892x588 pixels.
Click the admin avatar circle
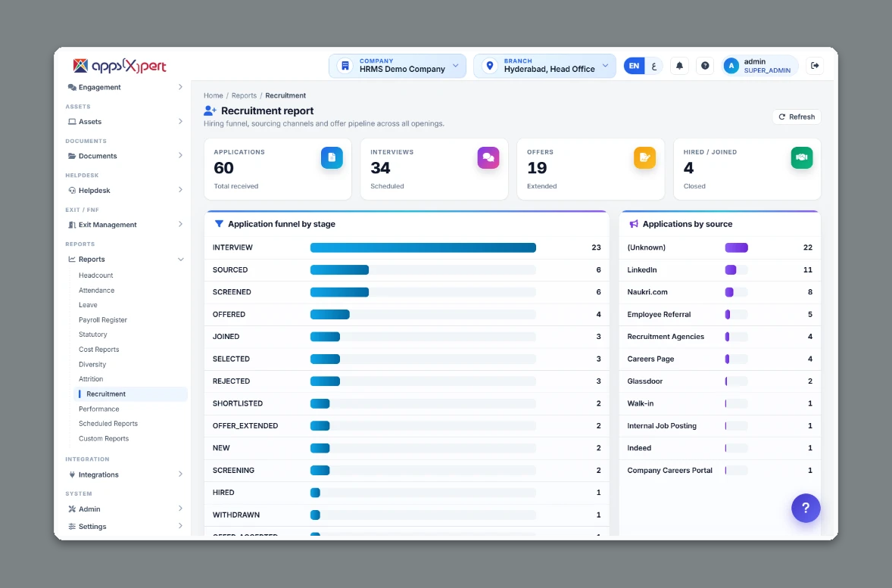[731, 66]
